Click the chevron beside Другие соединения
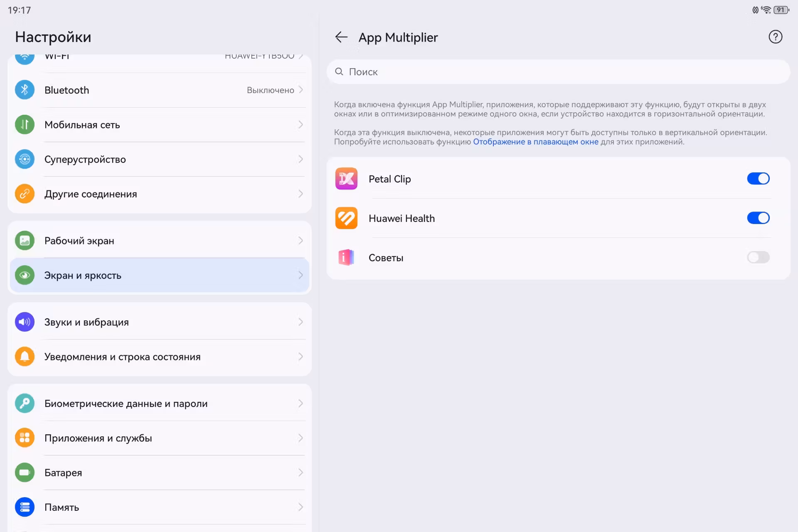 [300, 194]
